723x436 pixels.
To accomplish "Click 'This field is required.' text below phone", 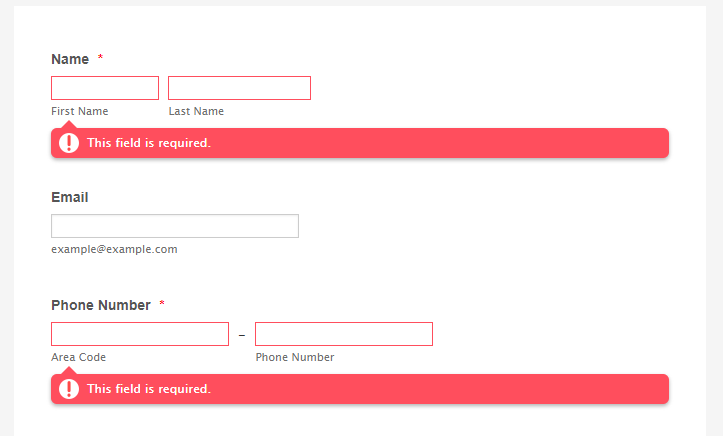I will [149, 389].
